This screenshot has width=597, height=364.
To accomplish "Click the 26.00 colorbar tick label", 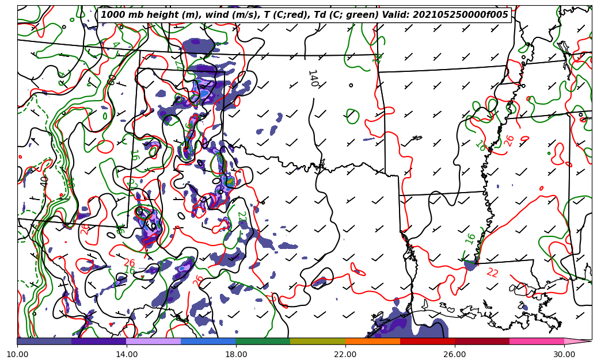I will (455, 354).
